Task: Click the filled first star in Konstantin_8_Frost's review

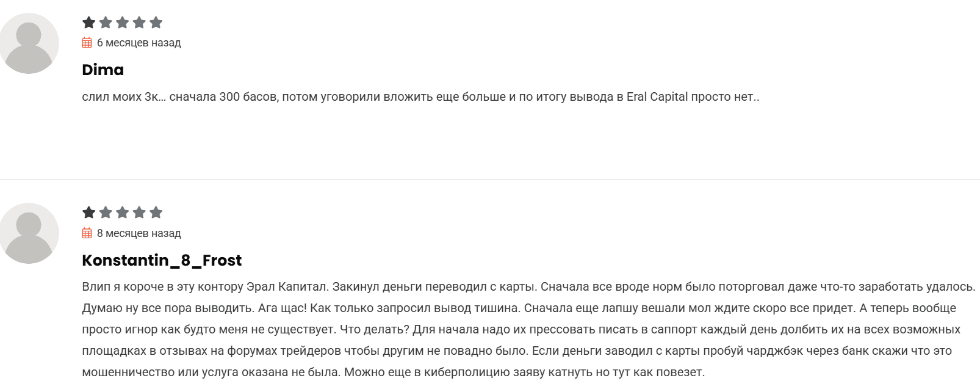Action: tap(88, 213)
